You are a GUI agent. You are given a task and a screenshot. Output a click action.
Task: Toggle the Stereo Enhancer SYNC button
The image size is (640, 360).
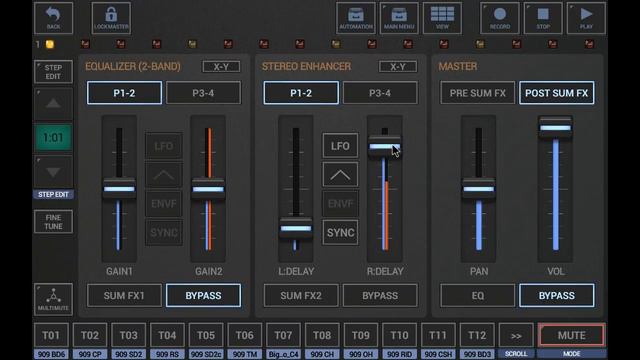pos(340,233)
